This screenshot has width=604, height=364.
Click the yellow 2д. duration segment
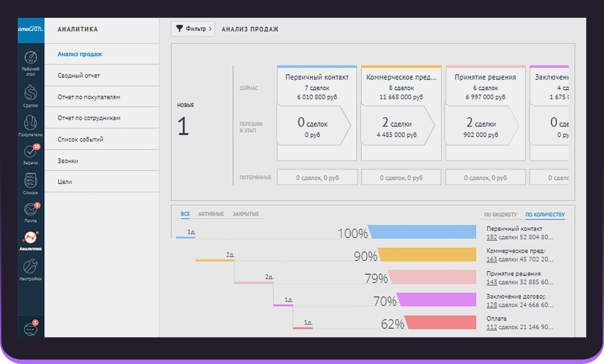[x=215, y=260]
